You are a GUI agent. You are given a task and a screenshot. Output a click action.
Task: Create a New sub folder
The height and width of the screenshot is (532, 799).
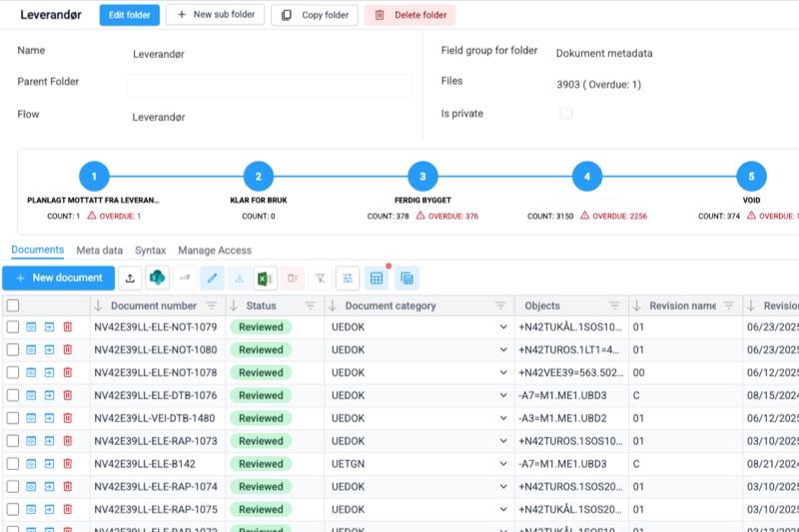(215, 14)
